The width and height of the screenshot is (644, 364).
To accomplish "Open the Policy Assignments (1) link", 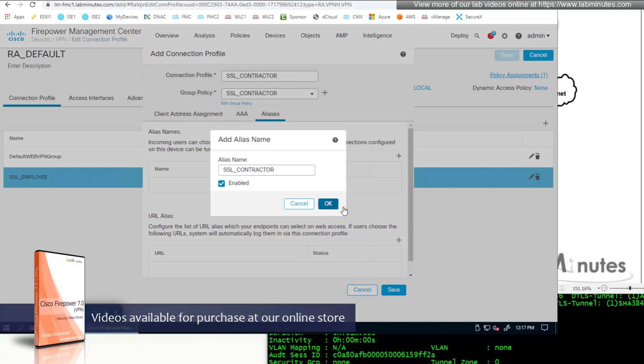I will (518, 75).
